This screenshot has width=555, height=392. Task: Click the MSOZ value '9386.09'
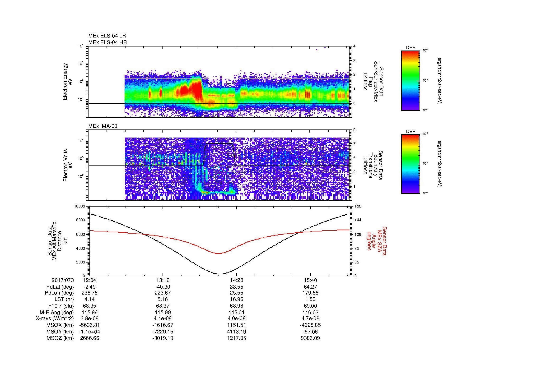pos(310,338)
